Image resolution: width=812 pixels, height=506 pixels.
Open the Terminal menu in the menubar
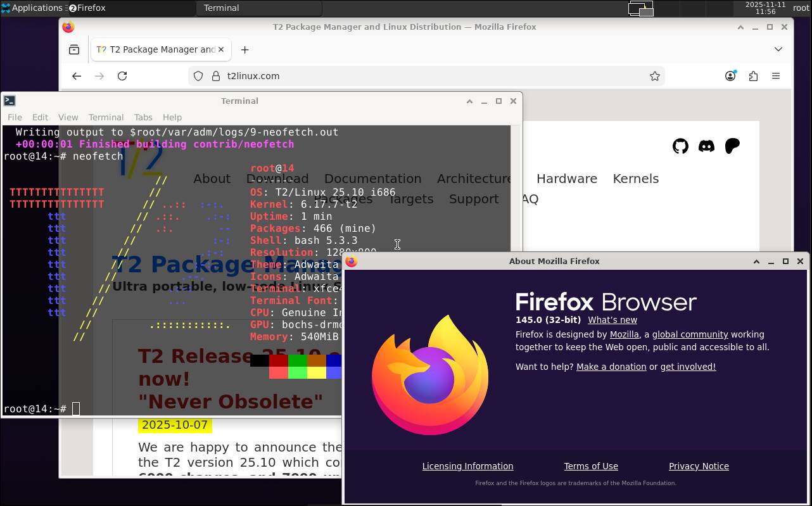click(106, 117)
